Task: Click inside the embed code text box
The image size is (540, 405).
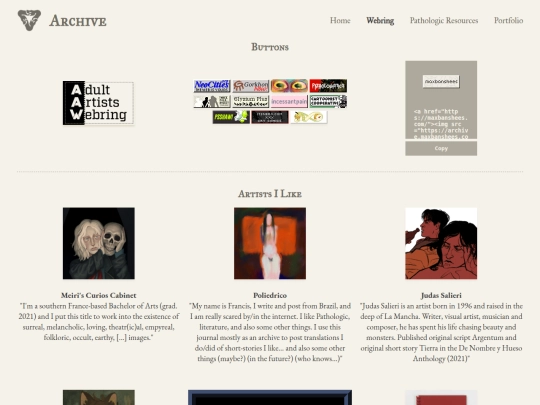Action: pos(441,123)
